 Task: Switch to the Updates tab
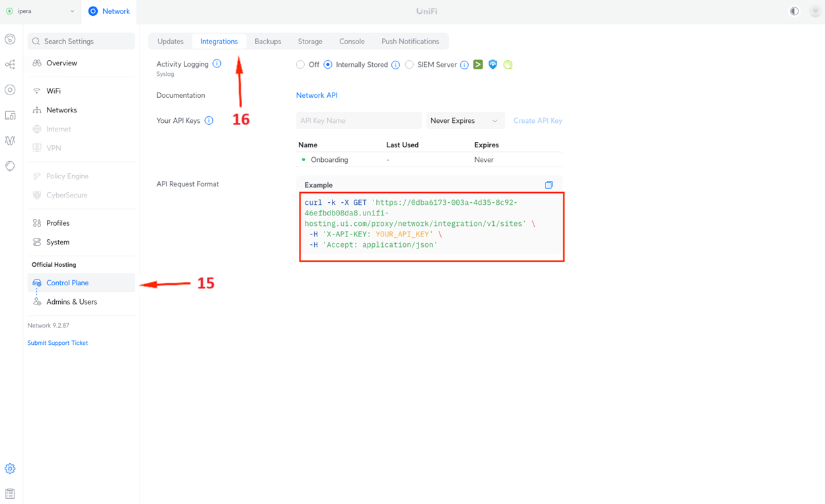point(171,41)
